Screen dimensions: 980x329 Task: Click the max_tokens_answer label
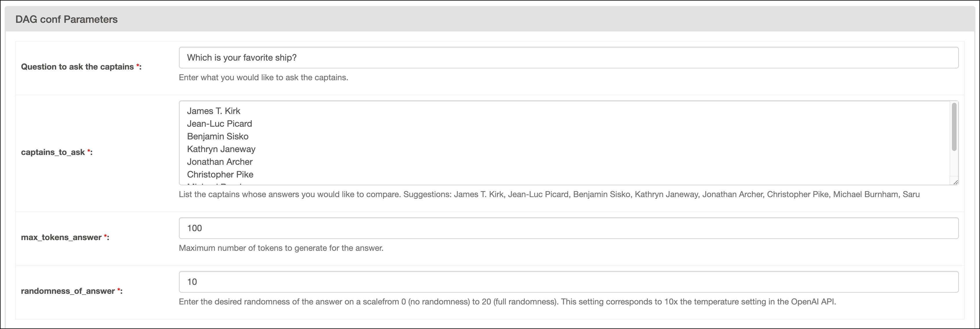(x=63, y=238)
